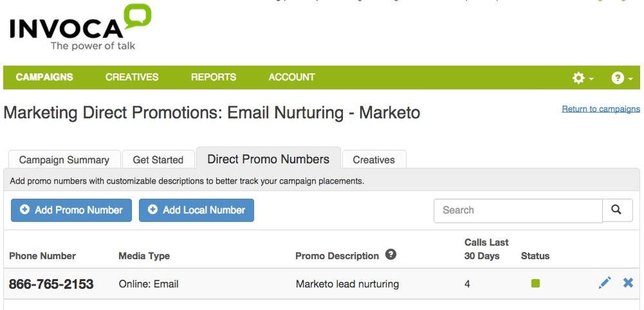The image size is (644, 310).
Task: Click the Promo Description help icon
Action: (390, 255)
